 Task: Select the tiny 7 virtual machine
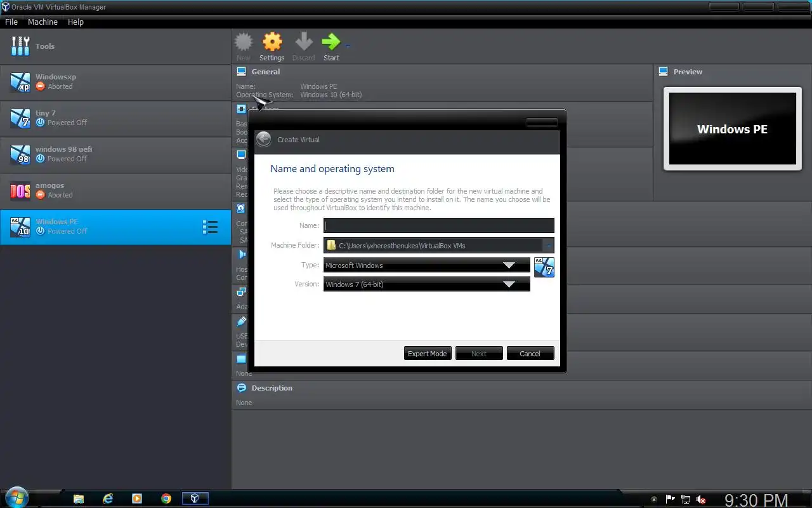[x=115, y=118]
